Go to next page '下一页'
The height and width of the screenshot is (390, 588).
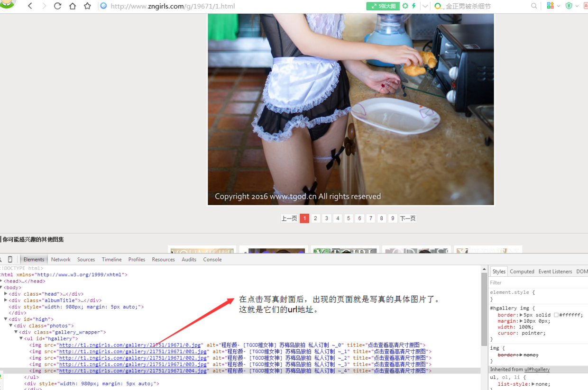pos(408,218)
